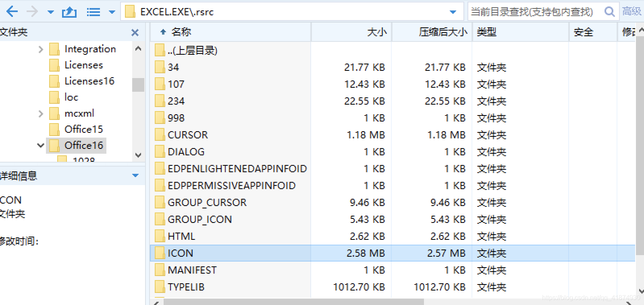Collapse the 详细信息 details panel arrow

coord(135,175)
